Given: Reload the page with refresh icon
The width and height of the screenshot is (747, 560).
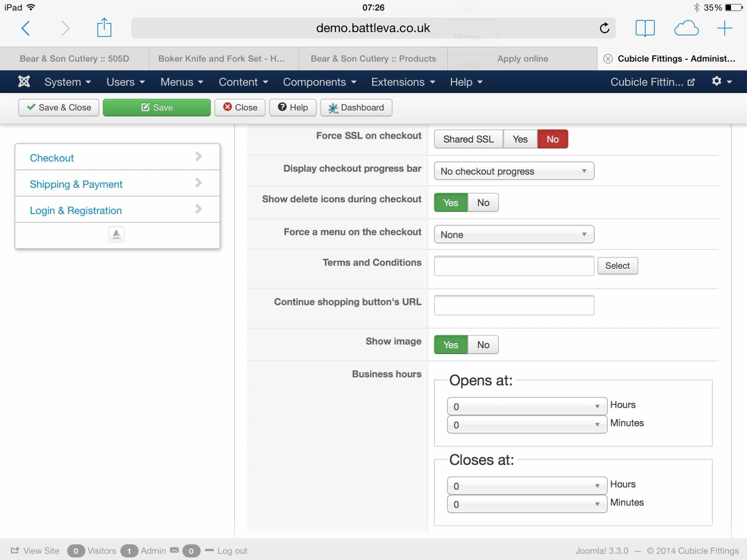Looking at the screenshot, I should click(604, 28).
